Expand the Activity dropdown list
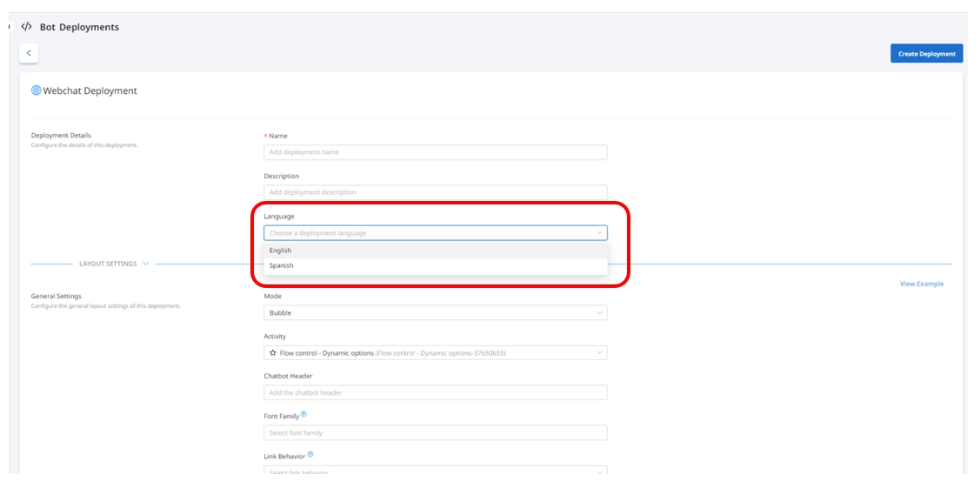Image resolution: width=980 pixels, height=501 pixels. [599, 353]
